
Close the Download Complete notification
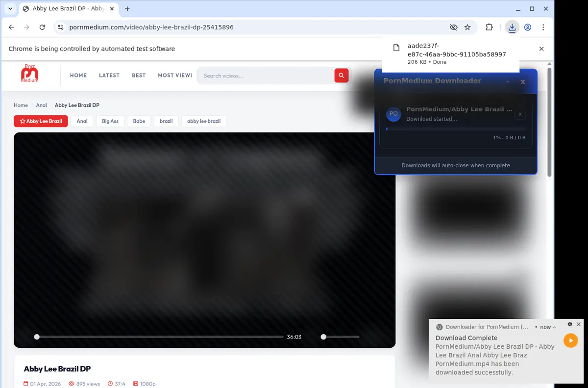click(x=579, y=324)
